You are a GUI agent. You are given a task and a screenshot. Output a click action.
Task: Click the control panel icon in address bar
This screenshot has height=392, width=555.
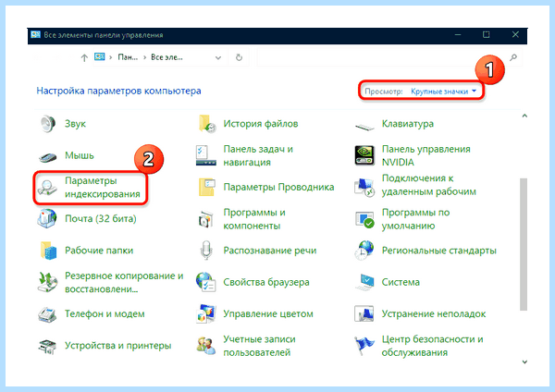tap(100, 56)
